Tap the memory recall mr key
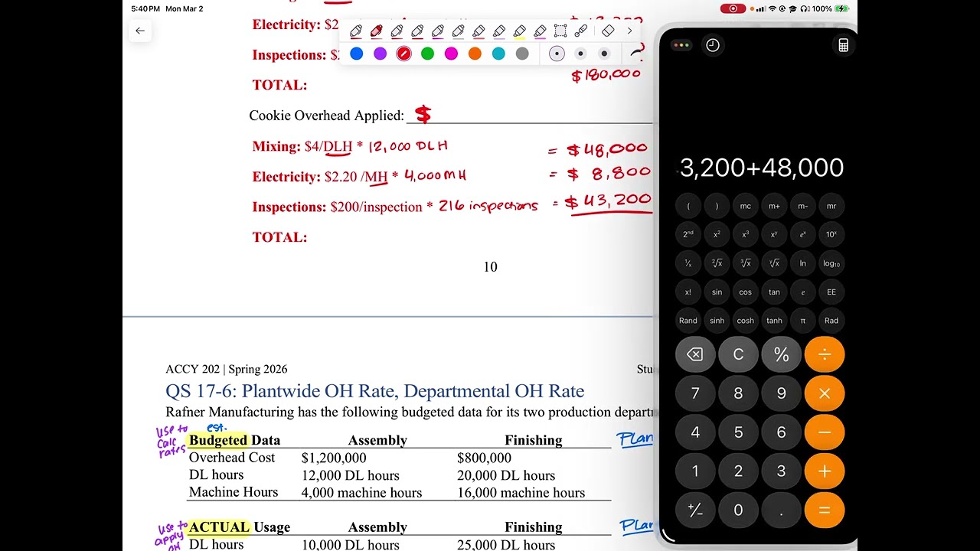This screenshot has height=551, width=980. [x=831, y=206]
